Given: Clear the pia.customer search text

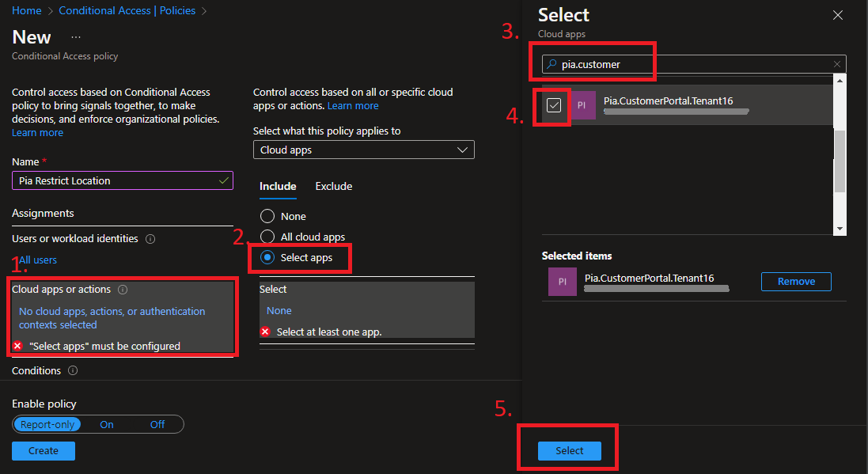Looking at the screenshot, I should 837,64.
